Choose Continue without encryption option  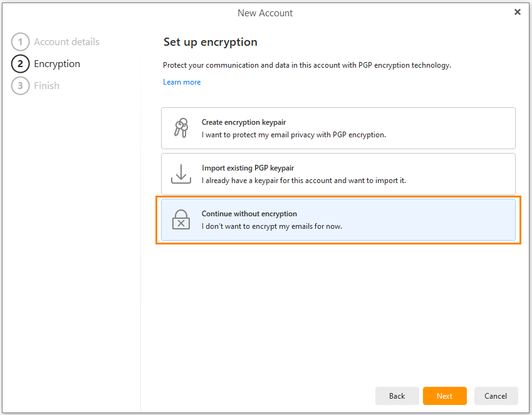click(338, 220)
